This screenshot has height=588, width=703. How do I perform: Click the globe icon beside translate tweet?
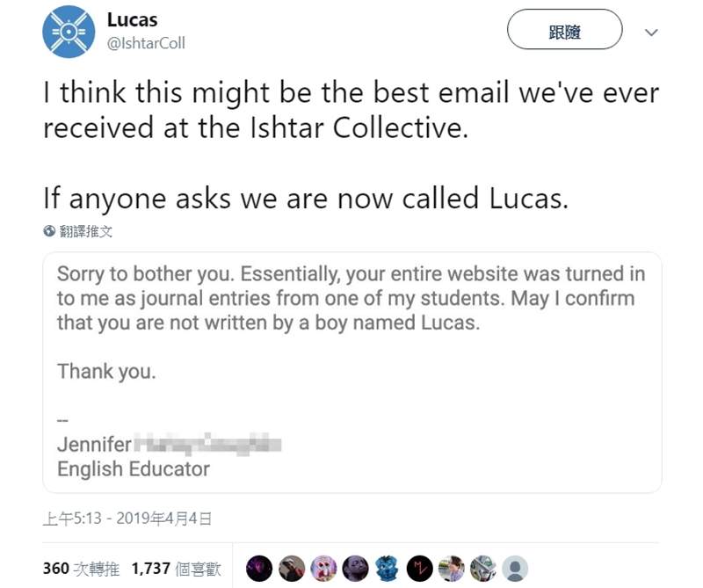coord(49,232)
